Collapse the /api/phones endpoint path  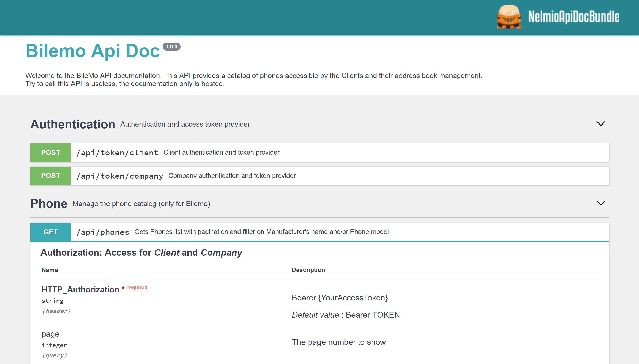click(x=102, y=232)
